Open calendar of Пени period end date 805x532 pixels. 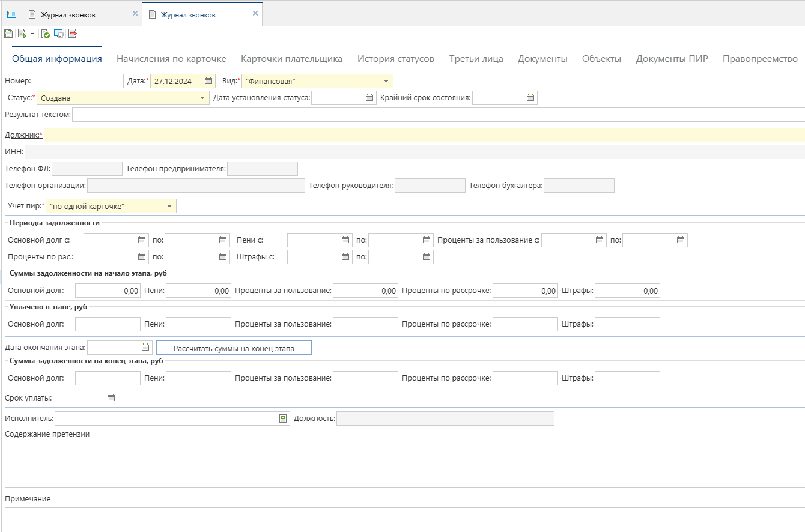[x=427, y=240]
